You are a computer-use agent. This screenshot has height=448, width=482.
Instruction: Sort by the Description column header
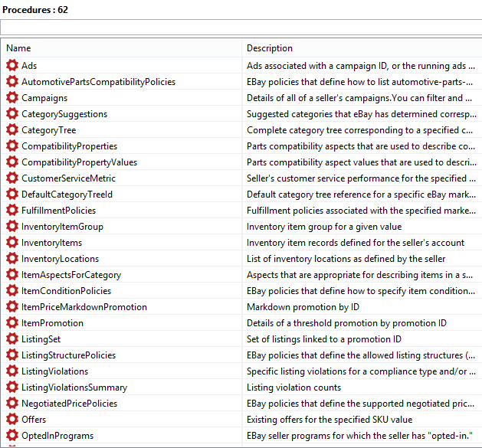(360, 48)
